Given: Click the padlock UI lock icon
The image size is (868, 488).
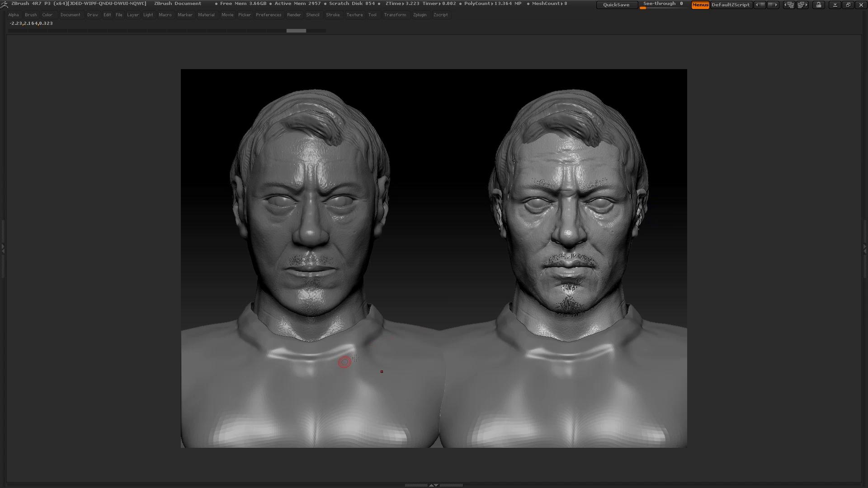Looking at the screenshot, I should (x=818, y=5).
